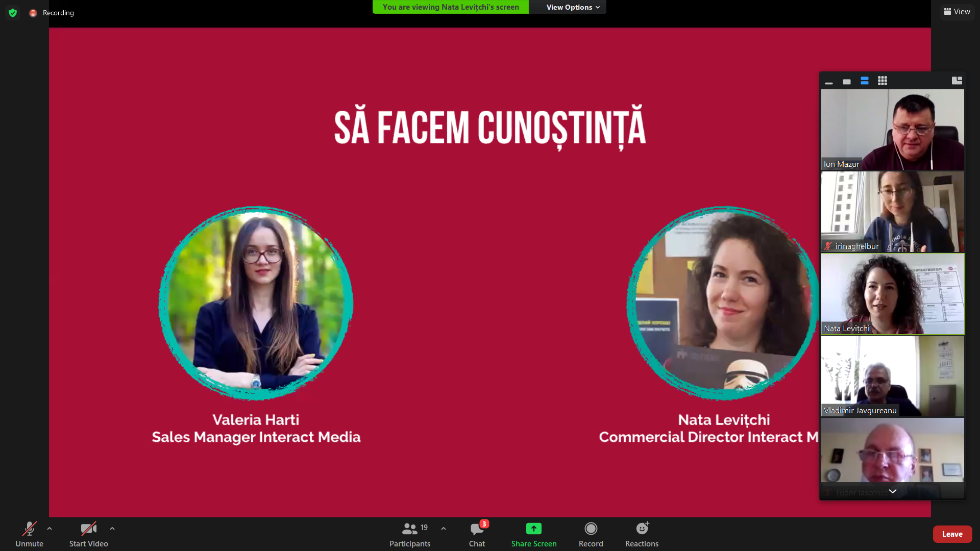
Task: Expand video settings arrow next to Start Video
Action: click(x=112, y=529)
